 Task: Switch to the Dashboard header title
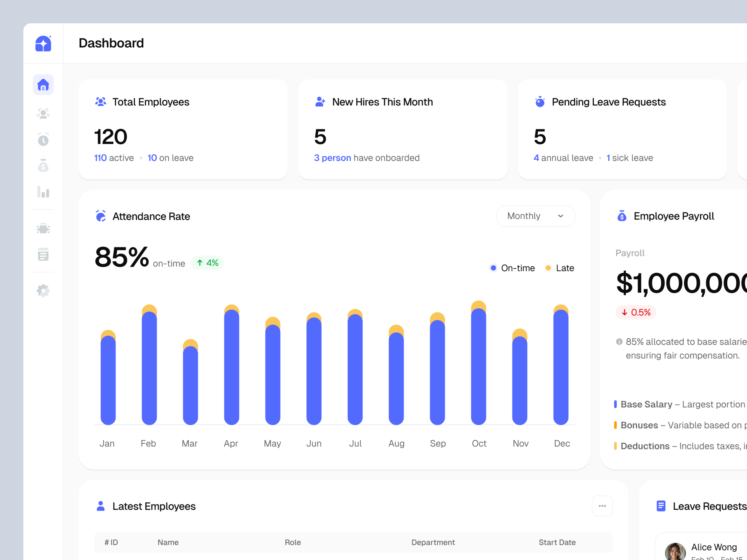(111, 43)
